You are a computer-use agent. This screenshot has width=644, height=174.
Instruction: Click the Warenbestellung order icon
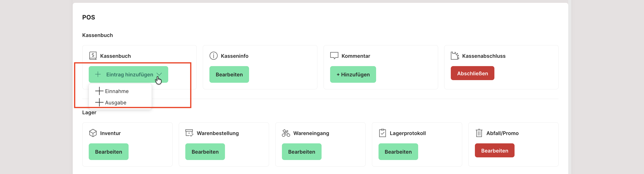click(189, 133)
